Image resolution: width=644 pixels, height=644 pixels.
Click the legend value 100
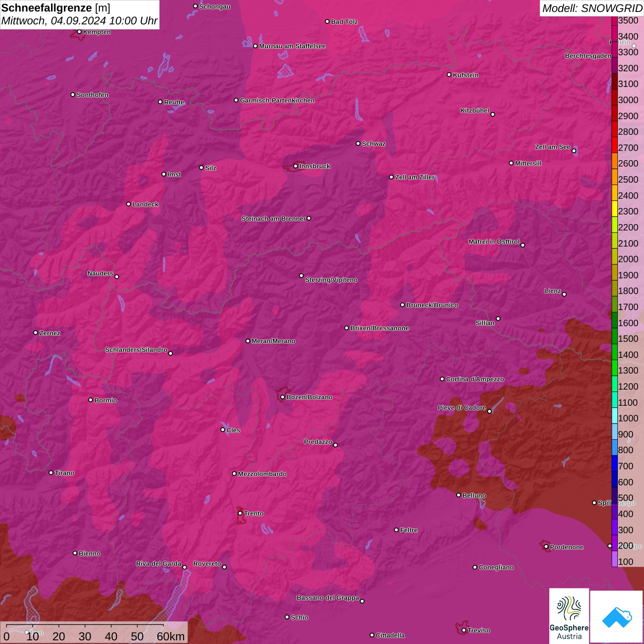[626, 562]
